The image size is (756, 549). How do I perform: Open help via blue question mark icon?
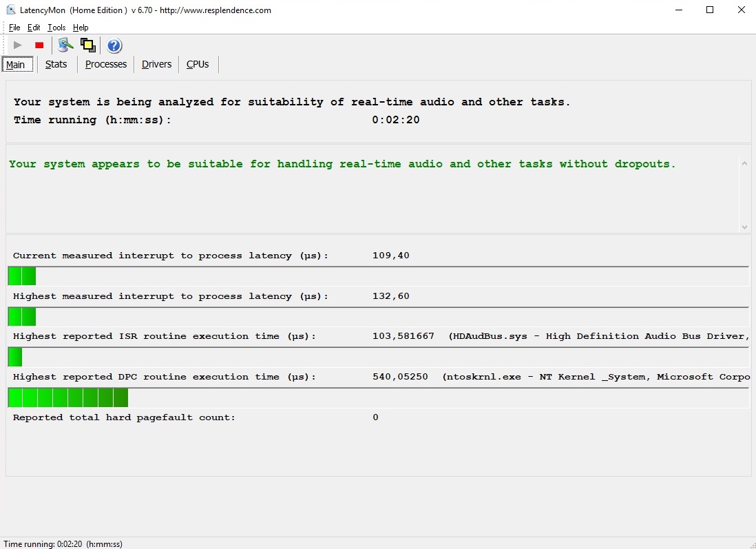[114, 46]
